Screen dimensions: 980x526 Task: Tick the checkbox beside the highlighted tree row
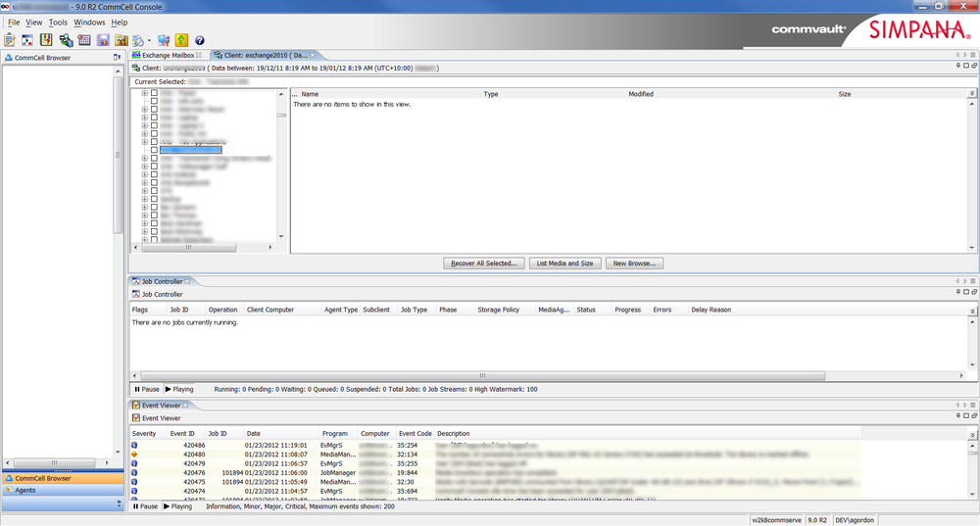[x=154, y=150]
